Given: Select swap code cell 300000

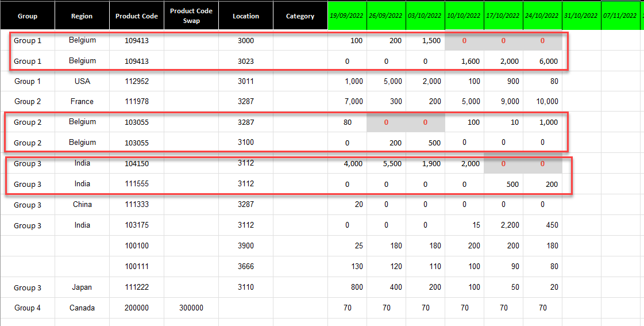Looking at the screenshot, I should coord(191,308).
